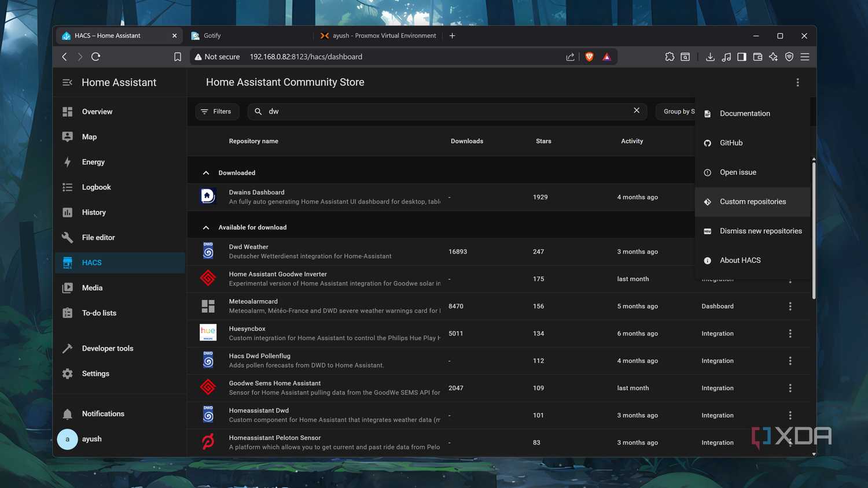
Task: Open About HACS
Action: (753, 260)
